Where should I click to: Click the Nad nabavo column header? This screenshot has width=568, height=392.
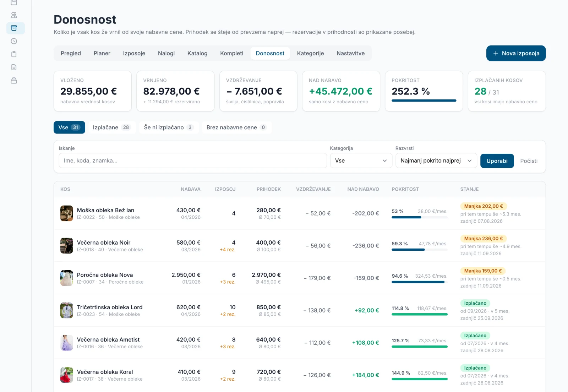point(363,189)
